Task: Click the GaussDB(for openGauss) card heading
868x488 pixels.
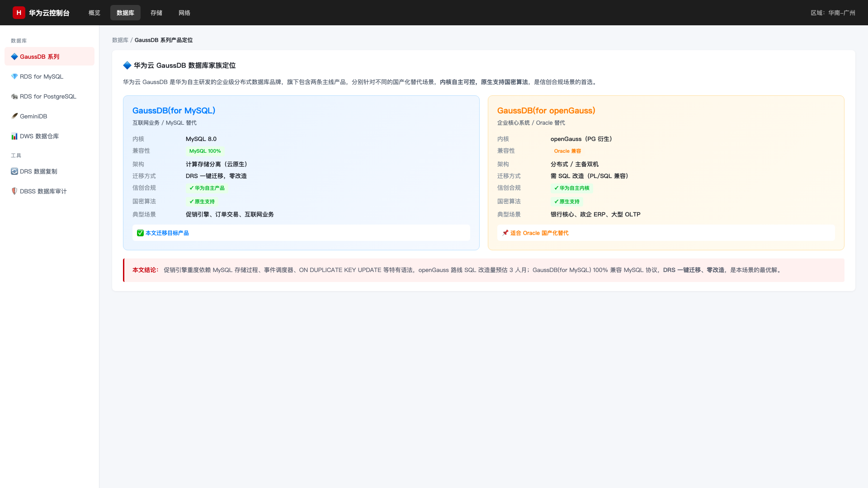Action: [546, 111]
